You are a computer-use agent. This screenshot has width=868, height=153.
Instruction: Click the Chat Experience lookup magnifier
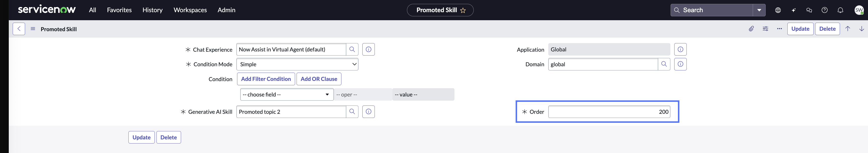352,49
